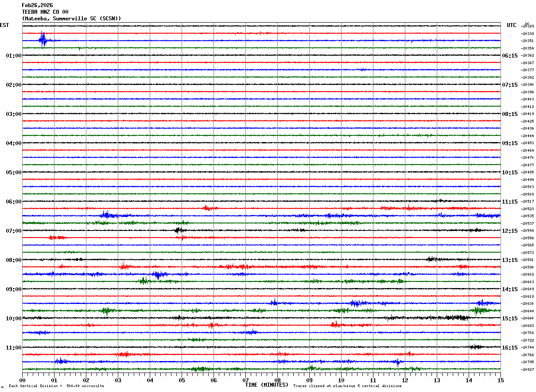Click the location text "(Mateeba, Summerville SC (SCSN))"

pos(71,19)
